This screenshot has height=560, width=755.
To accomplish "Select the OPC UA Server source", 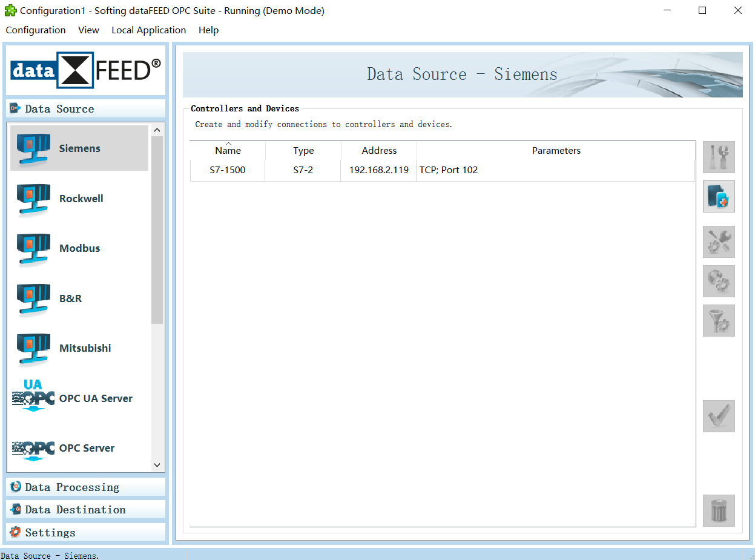I will 79,398.
